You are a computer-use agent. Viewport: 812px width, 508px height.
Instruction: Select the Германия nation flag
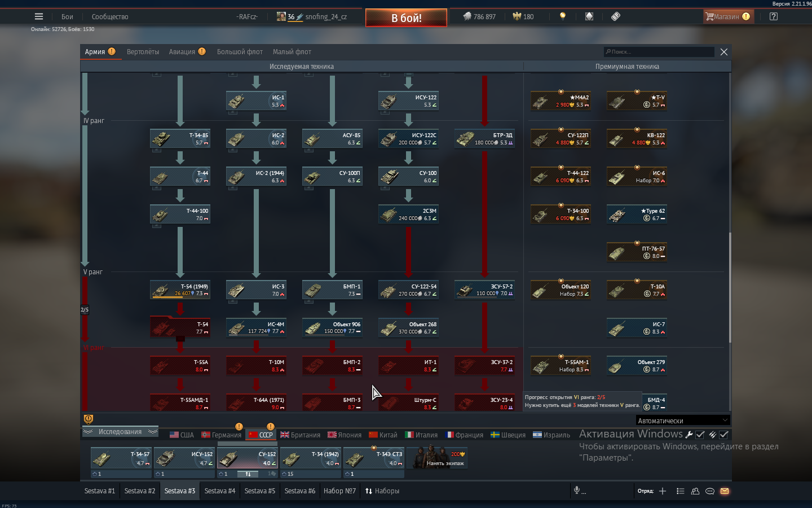pyautogui.click(x=222, y=435)
